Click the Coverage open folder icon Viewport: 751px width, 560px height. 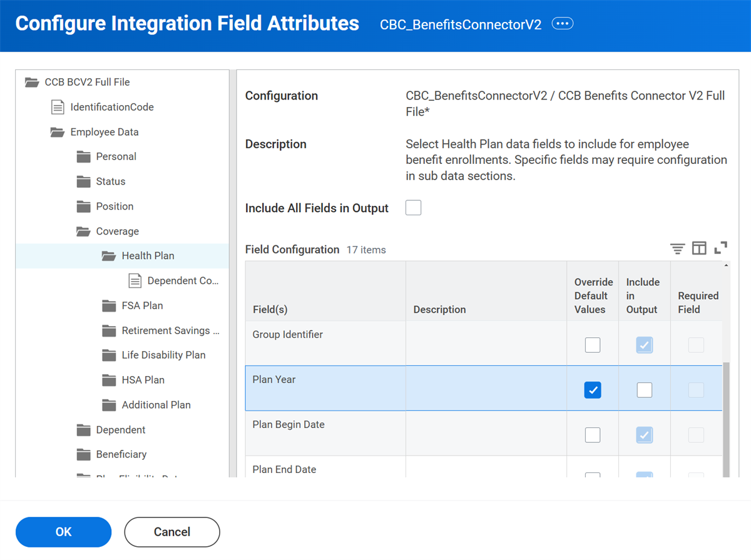[83, 232]
